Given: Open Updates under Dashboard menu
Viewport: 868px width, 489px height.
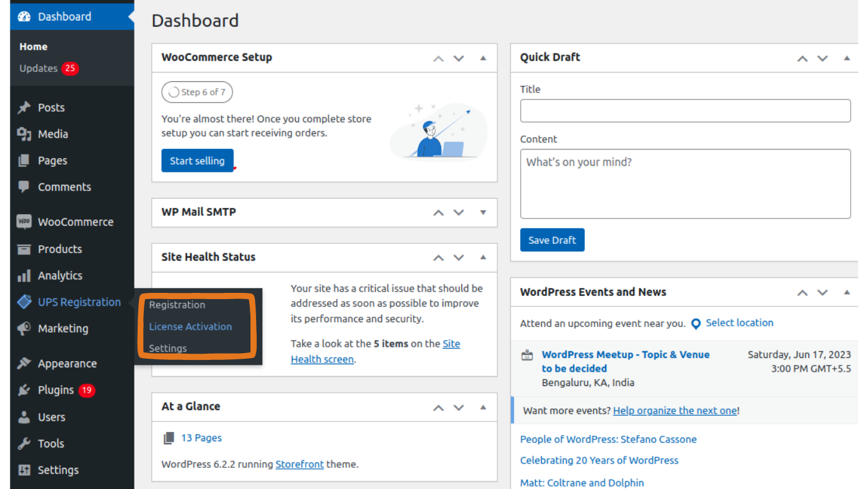Looking at the screenshot, I should click(x=38, y=68).
